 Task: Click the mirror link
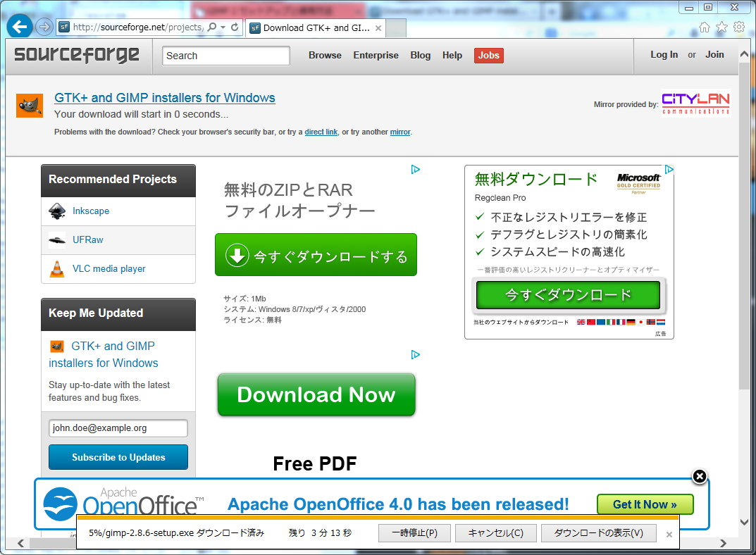400,132
